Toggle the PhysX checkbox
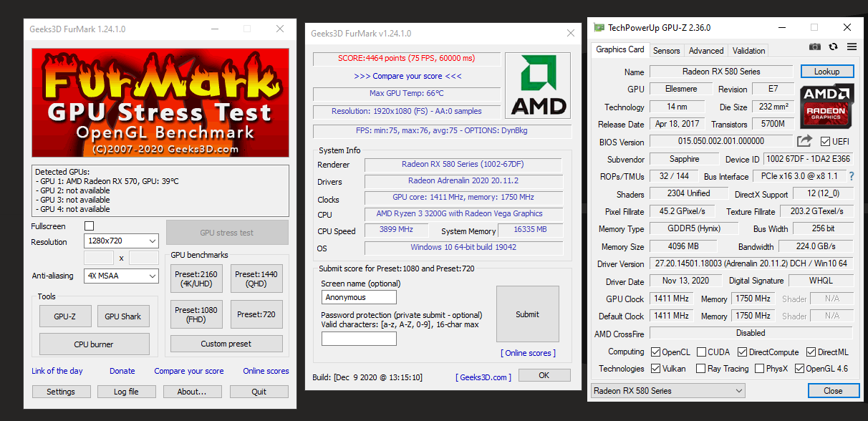This screenshot has width=868, height=421. point(761,369)
